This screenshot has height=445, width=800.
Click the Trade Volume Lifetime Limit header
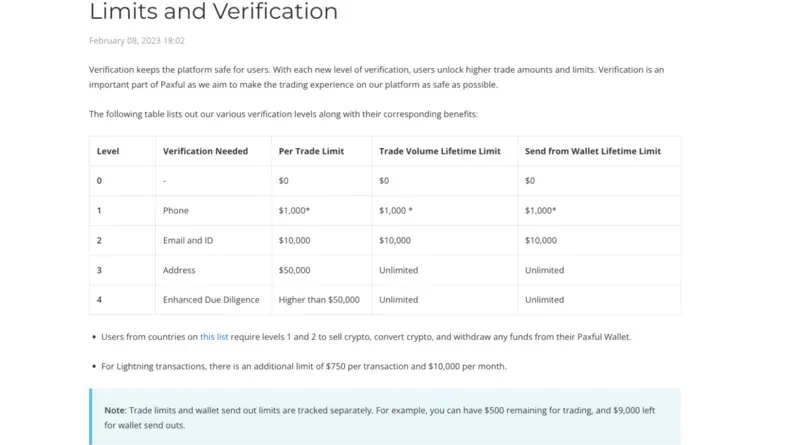click(440, 151)
